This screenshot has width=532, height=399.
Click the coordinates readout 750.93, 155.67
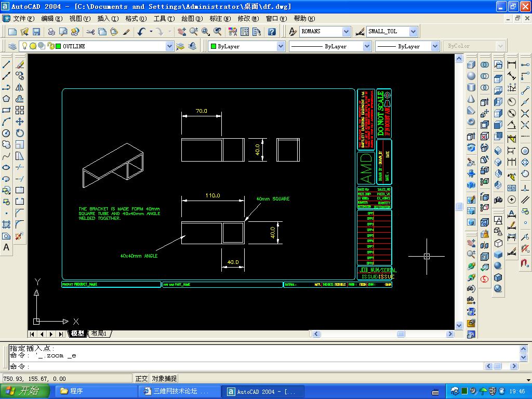point(67,378)
